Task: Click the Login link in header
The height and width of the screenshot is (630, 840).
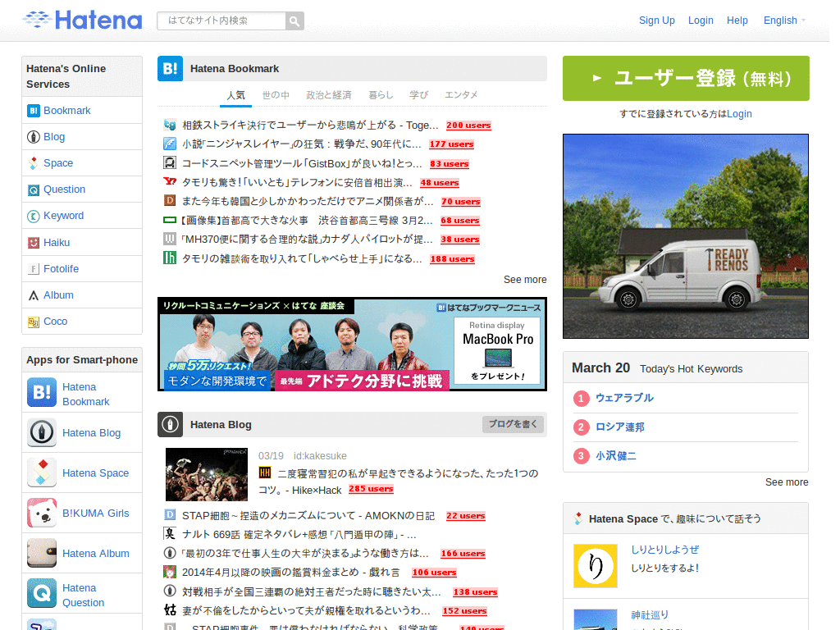Action: pos(701,21)
